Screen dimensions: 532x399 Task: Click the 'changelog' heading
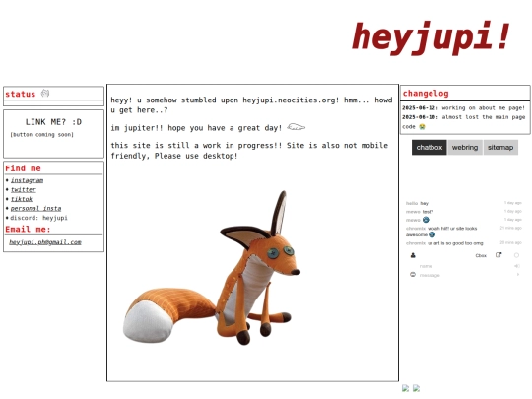pos(426,93)
